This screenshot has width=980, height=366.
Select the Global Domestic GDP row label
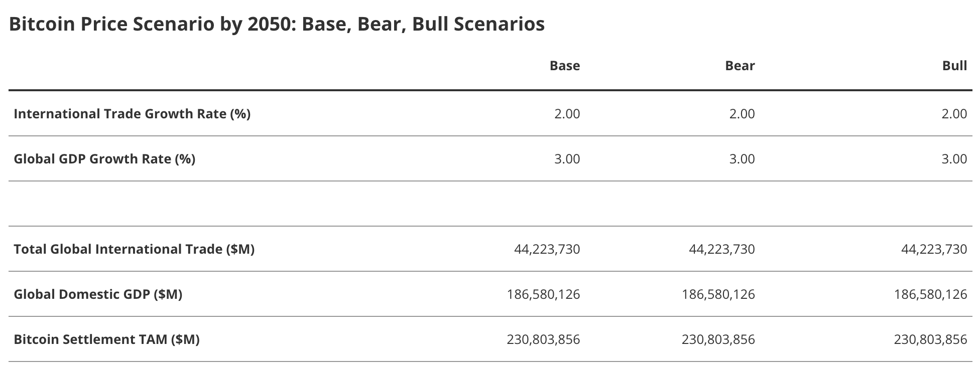pos(98,294)
